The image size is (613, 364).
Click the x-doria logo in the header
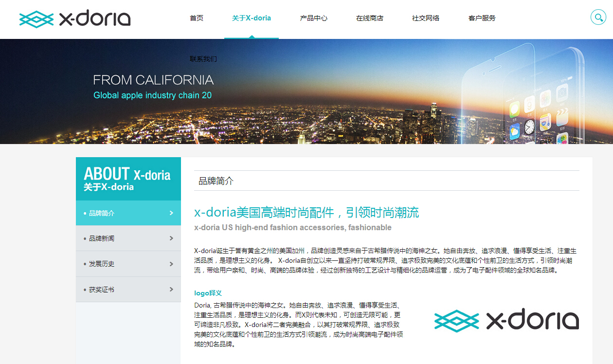75,19
